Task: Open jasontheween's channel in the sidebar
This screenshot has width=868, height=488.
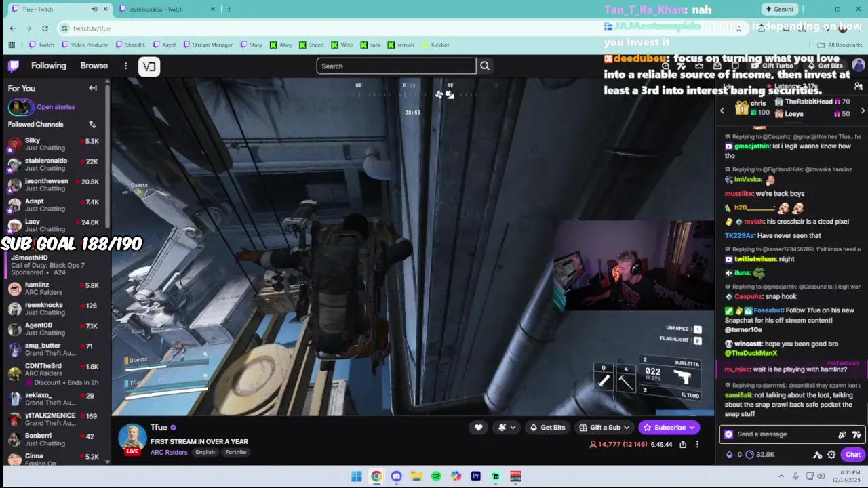Action: (54, 185)
